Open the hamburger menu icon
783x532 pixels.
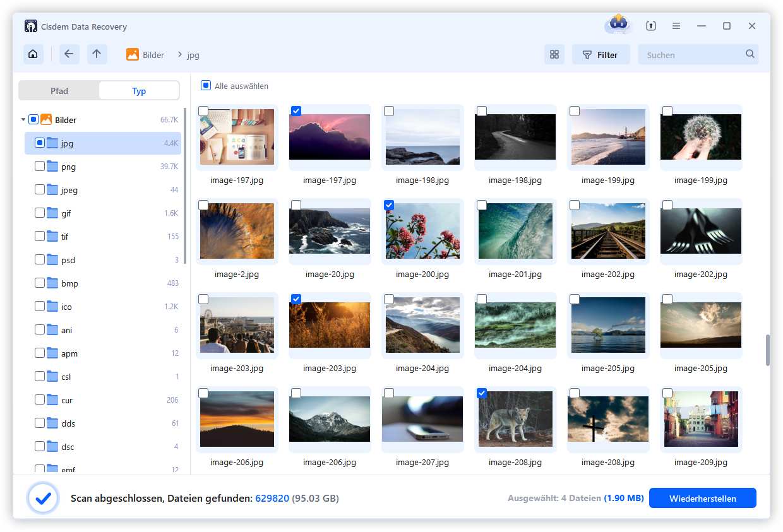click(676, 27)
